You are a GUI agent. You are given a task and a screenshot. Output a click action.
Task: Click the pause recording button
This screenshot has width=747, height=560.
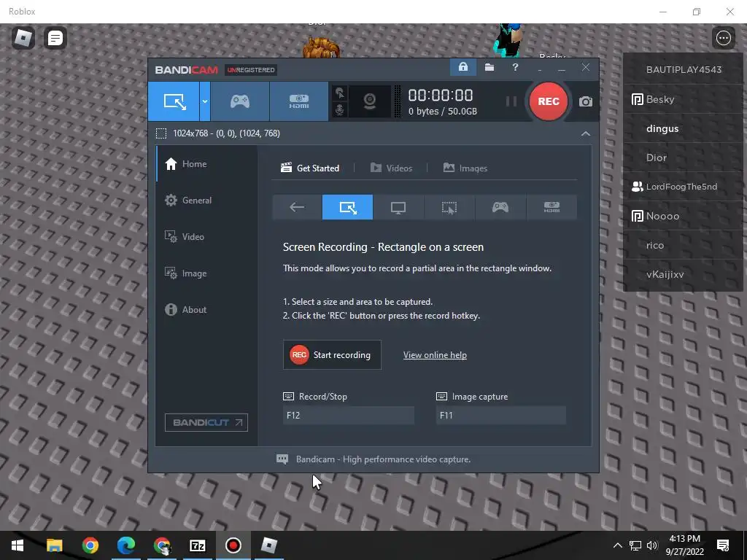click(x=511, y=101)
